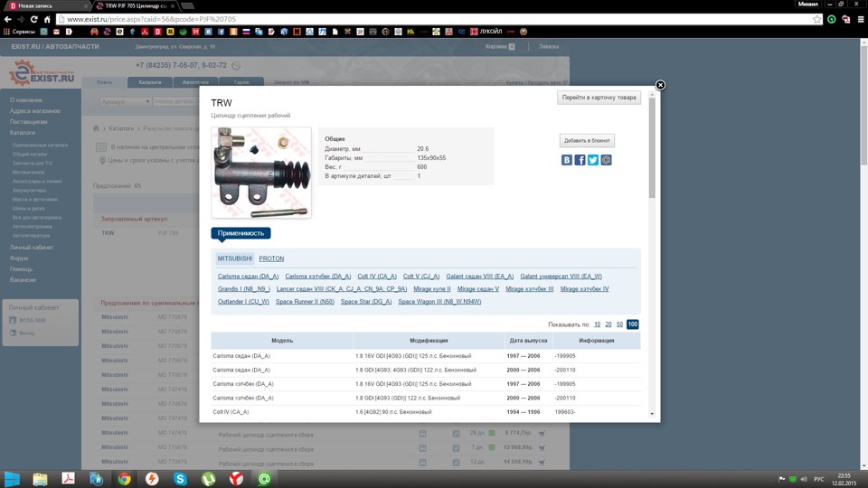Switch to MITSUBISHI applicability tab
The image size is (868, 488).
pos(235,258)
